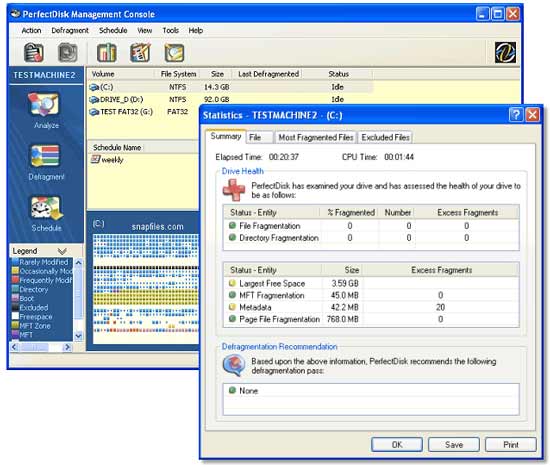
Task: Collapse the Legend panel chevron
Action: tap(62, 251)
